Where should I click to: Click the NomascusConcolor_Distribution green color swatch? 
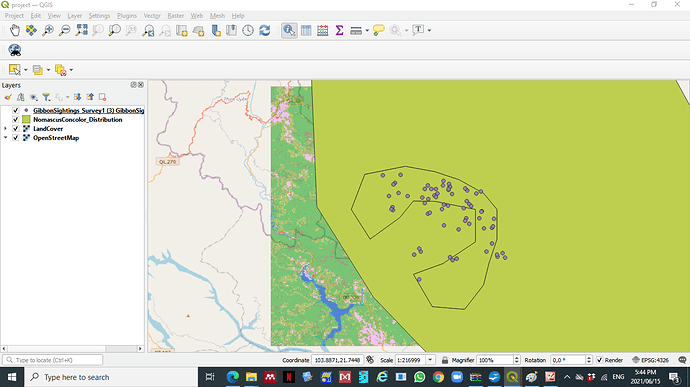26,119
